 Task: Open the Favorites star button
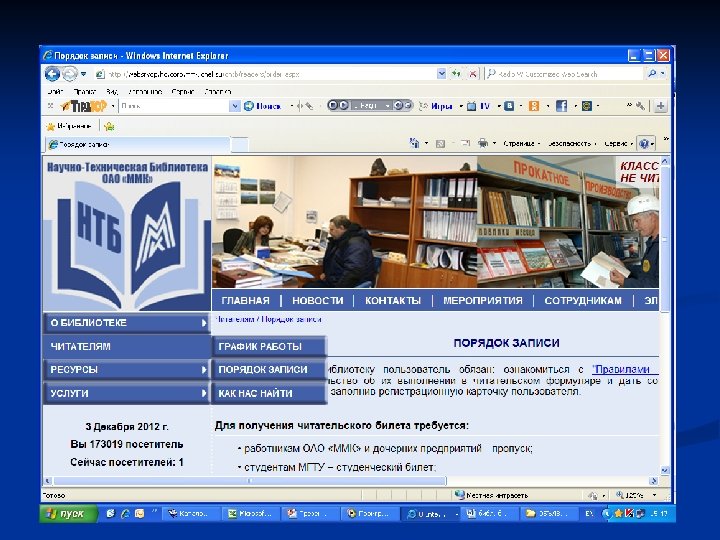[x=69, y=126]
